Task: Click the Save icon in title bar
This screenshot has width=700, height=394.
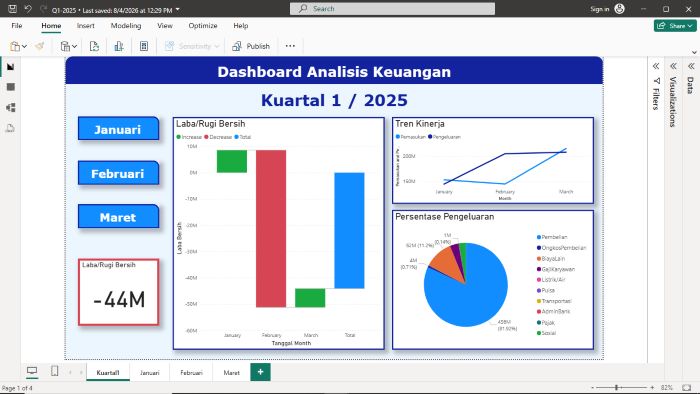Action: (12, 8)
